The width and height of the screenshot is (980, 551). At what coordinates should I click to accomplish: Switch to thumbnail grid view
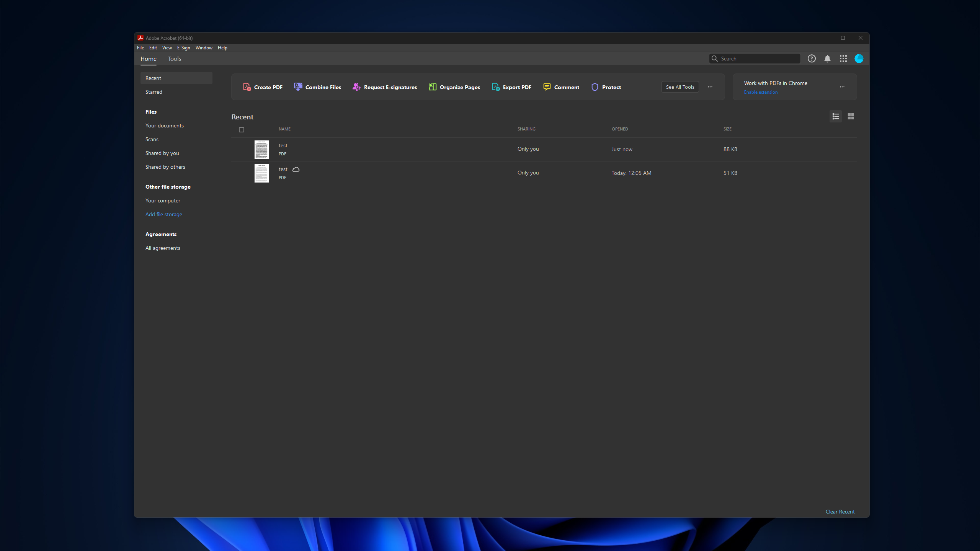[851, 116]
